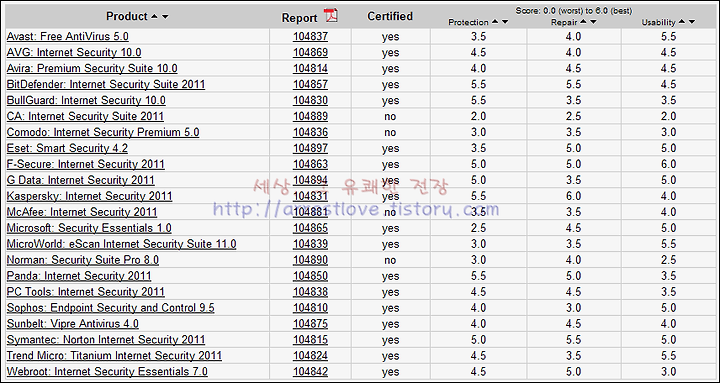Sort Protection scores ascending arrow
720x383 pixels.
coord(495,22)
